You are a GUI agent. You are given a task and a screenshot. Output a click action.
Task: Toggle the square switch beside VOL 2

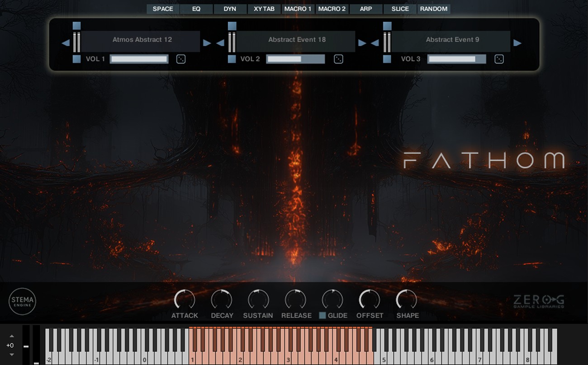tap(232, 58)
